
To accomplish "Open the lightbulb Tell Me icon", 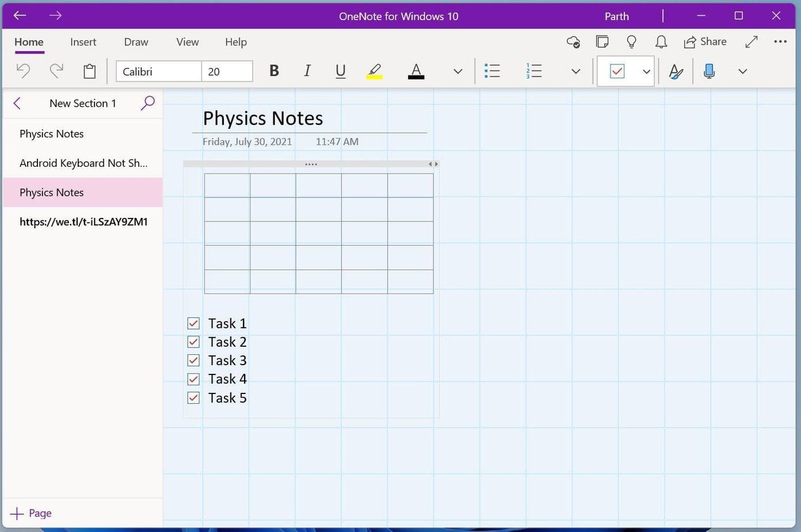I will pos(631,41).
